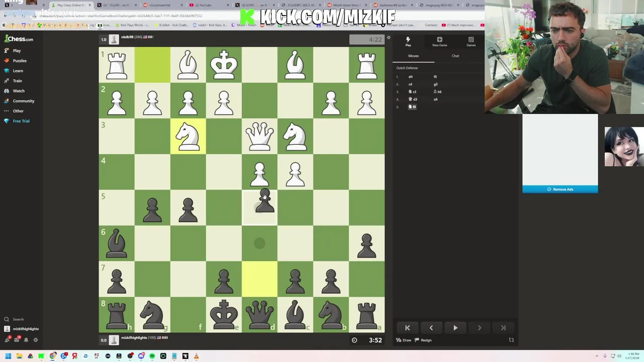Click the highlighted white knight on yellow square

(x=188, y=136)
